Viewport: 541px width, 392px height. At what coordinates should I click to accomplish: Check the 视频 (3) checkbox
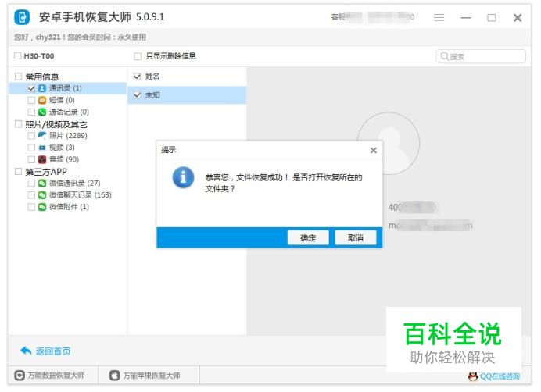[x=31, y=148]
